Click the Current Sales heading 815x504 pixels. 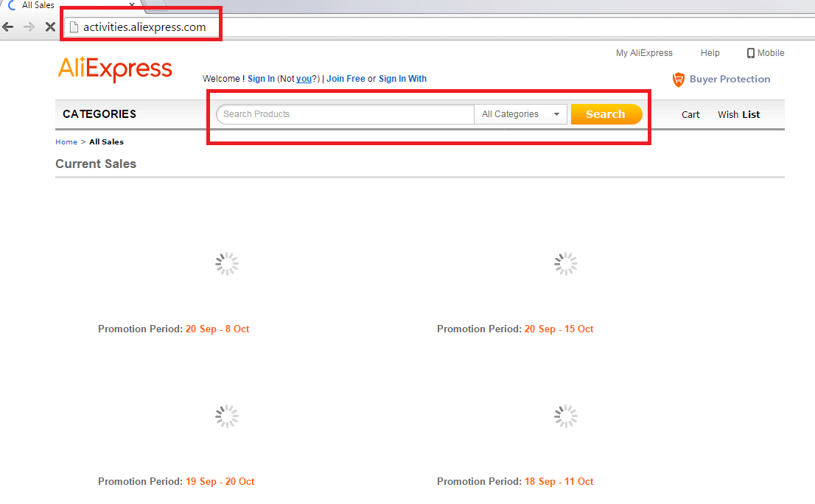coord(96,164)
